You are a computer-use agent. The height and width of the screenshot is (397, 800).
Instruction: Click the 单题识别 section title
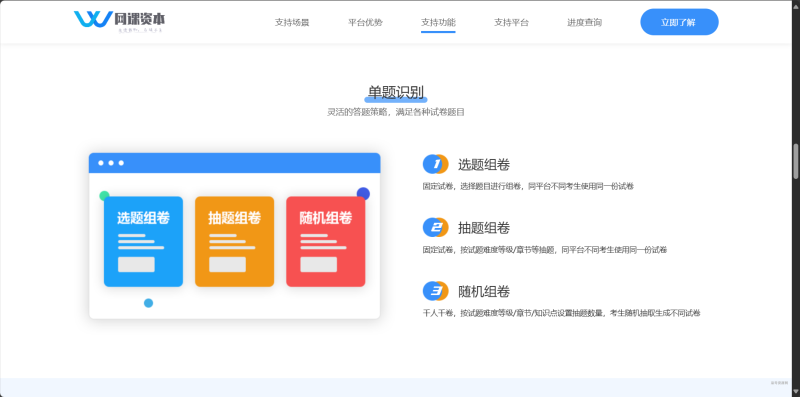pyautogui.click(x=396, y=92)
